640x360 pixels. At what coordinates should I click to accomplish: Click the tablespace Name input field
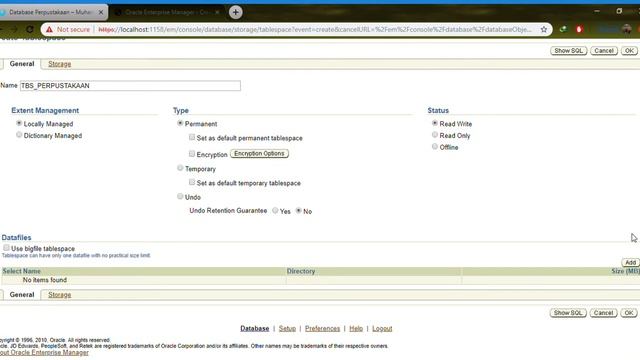[130, 86]
